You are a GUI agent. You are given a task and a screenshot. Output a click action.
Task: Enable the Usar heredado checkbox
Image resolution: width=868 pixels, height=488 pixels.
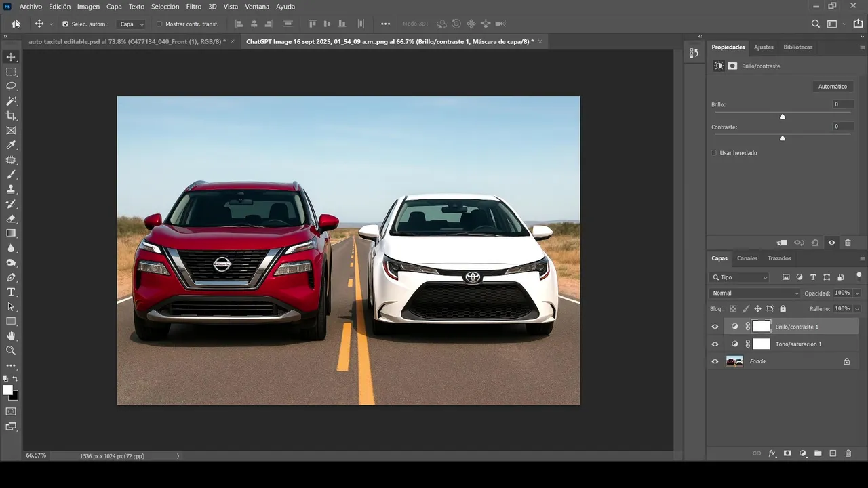(713, 153)
